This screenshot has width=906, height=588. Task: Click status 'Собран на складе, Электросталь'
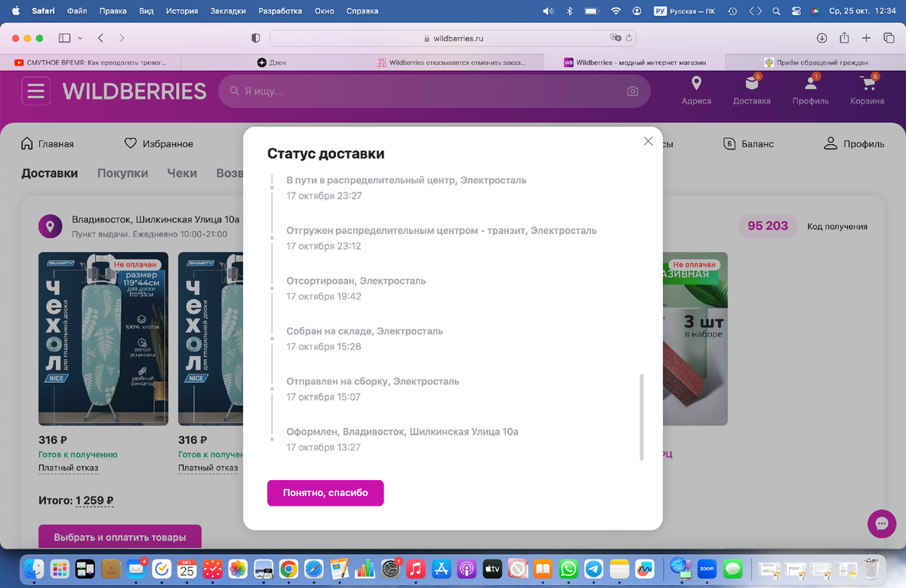tap(365, 331)
